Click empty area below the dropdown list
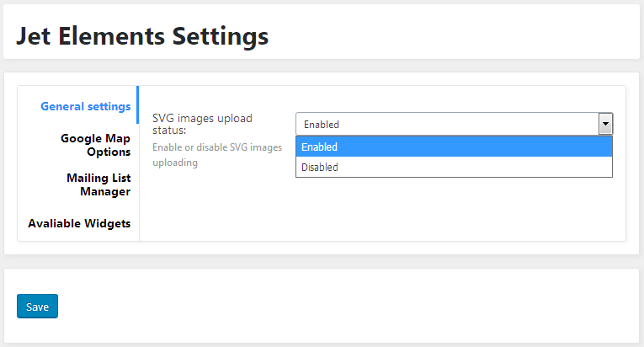Image resolution: width=644 pixels, height=347 pixels. 454,210
